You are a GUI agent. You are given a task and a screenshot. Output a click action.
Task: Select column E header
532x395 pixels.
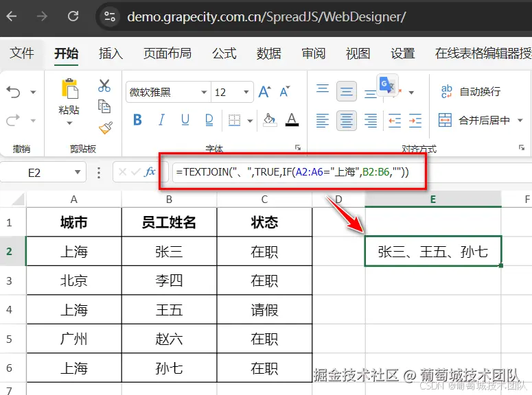coord(433,200)
